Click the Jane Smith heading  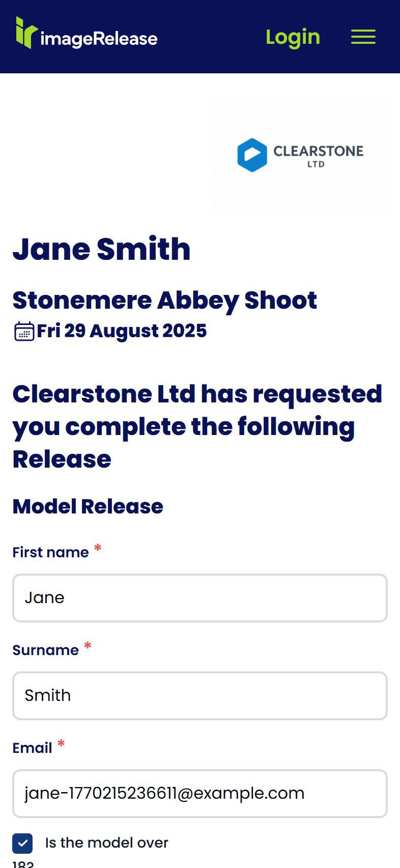(x=101, y=249)
